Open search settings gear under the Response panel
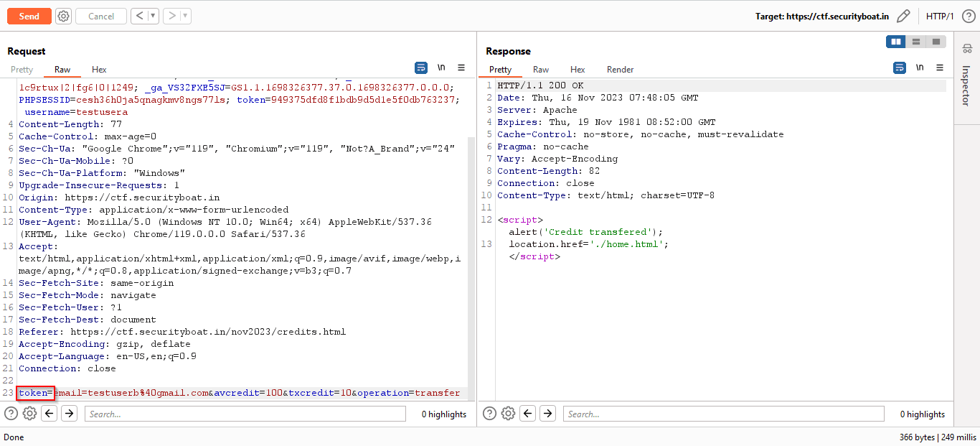The height and width of the screenshot is (446, 980). point(508,413)
